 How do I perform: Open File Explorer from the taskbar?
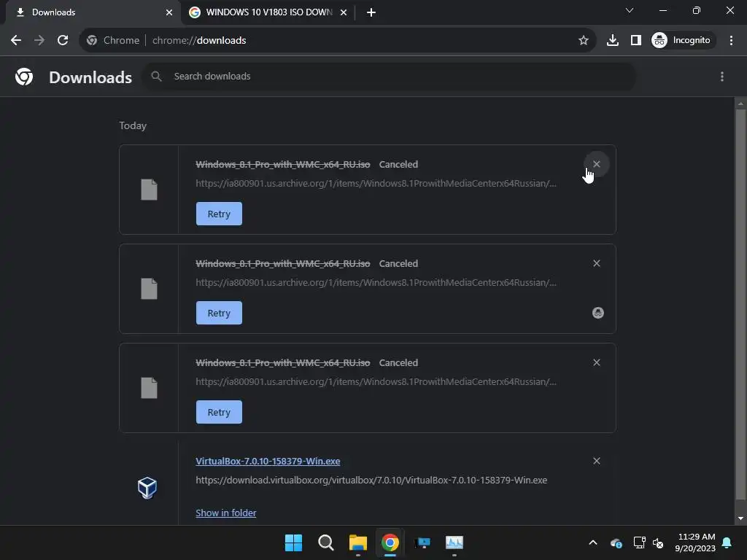(357, 542)
